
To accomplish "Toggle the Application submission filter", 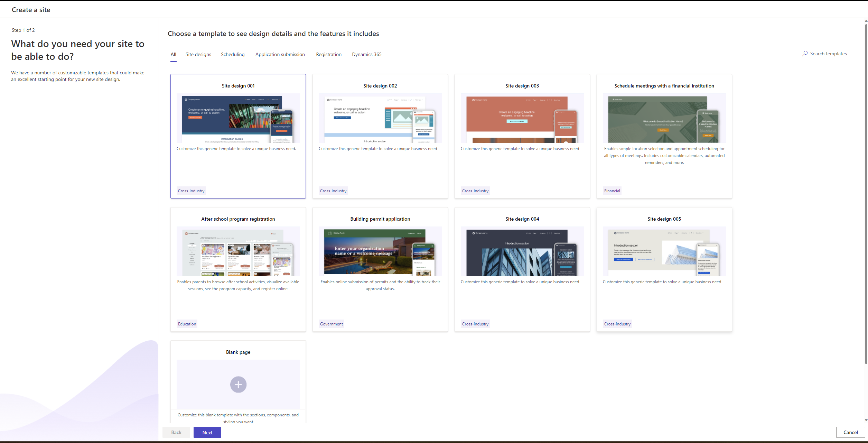I will point(279,54).
